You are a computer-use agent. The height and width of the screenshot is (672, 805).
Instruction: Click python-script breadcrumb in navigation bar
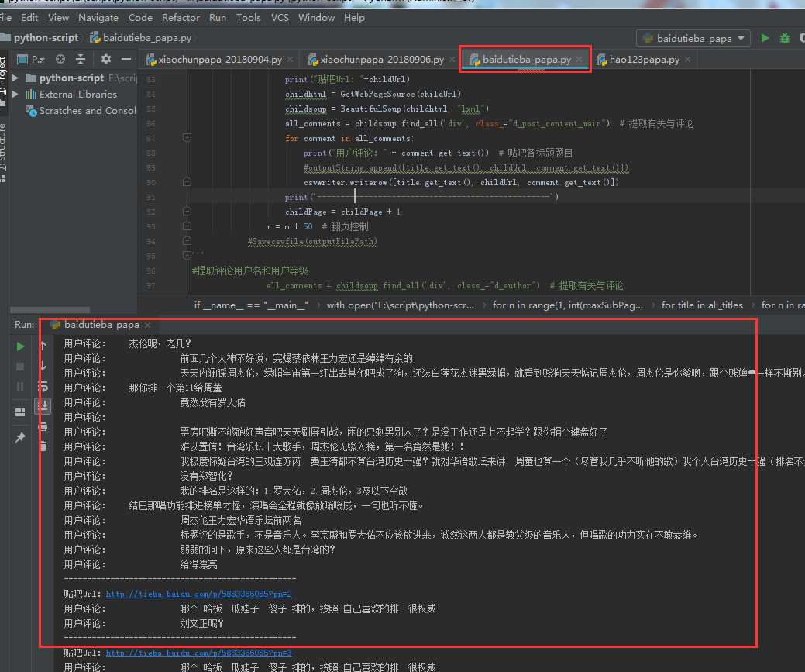tap(40, 38)
